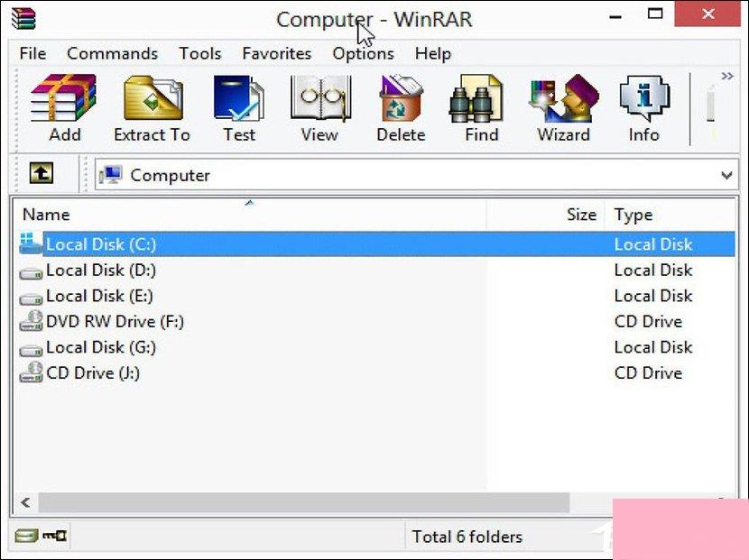This screenshot has width=749, height=560.
Task: Click the CD Drive (J:) disc icon
Action: point(31,372)
